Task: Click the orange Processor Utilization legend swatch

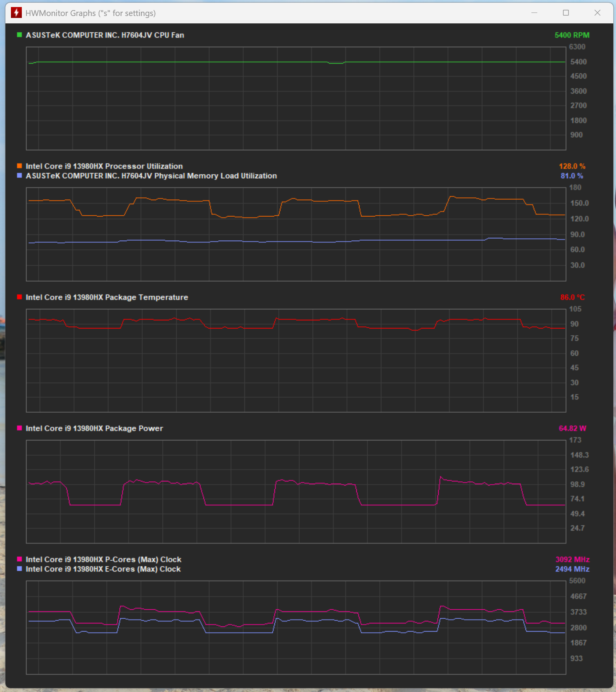Action: (19, 166)
